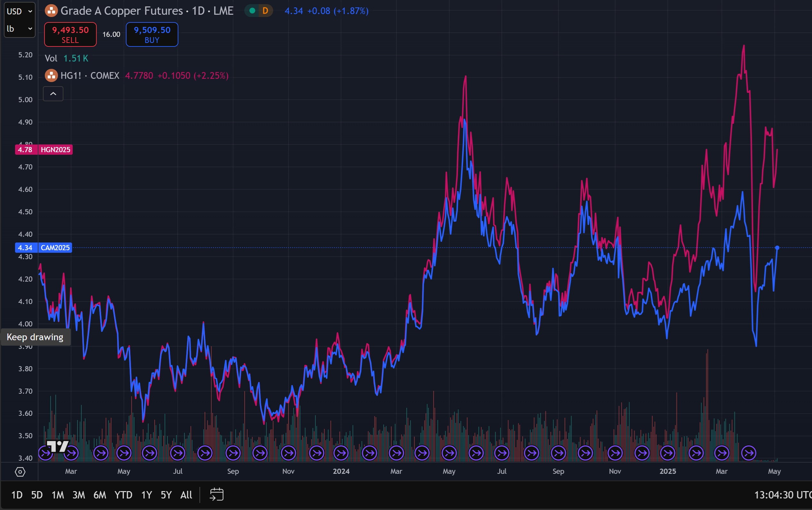Open contract rollover marker above the 2025 label
Screen dimensions: 812x510
coord(667,453)
